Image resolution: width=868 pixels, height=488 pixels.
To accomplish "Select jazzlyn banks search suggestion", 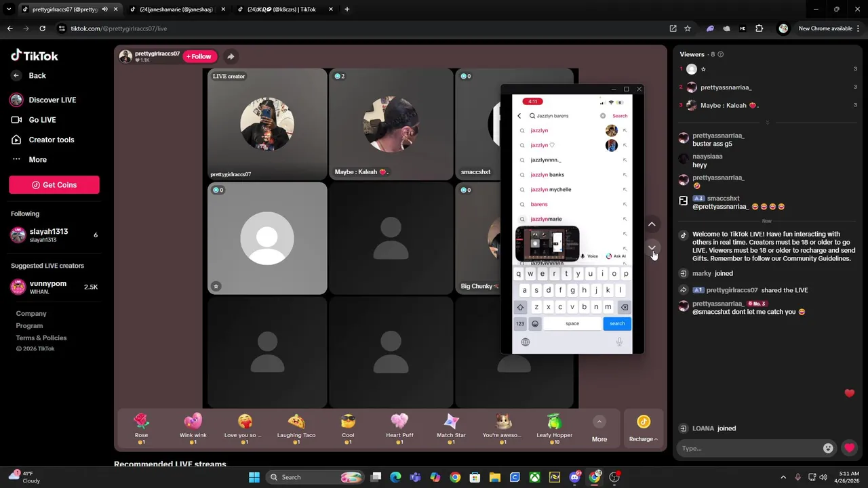I will point(547,175).
